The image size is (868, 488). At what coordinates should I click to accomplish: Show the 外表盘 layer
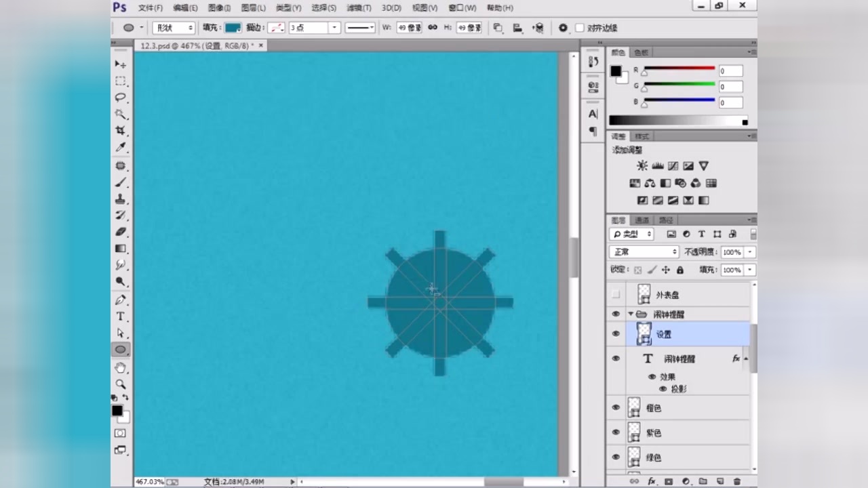[x=616, y=294]
